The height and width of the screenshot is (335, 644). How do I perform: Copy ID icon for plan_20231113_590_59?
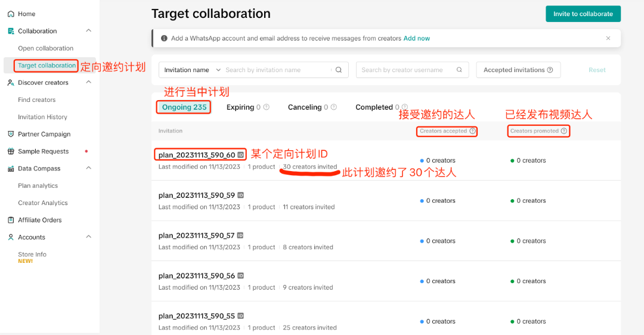click(241, 195)
